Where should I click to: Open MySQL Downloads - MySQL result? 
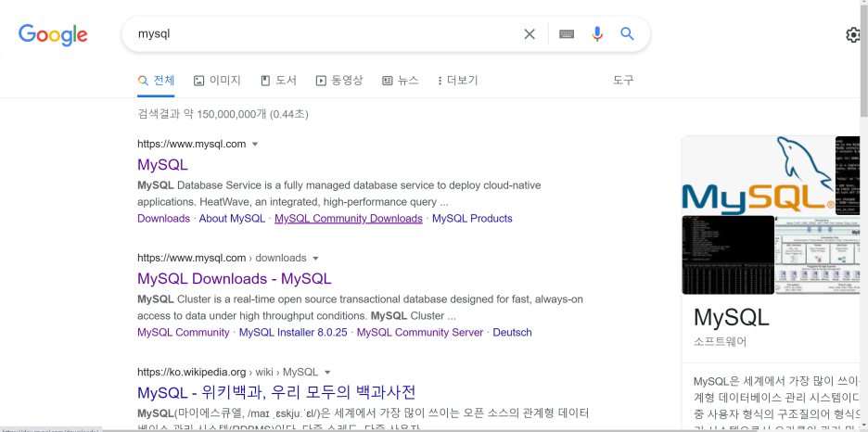pos(235,278)
